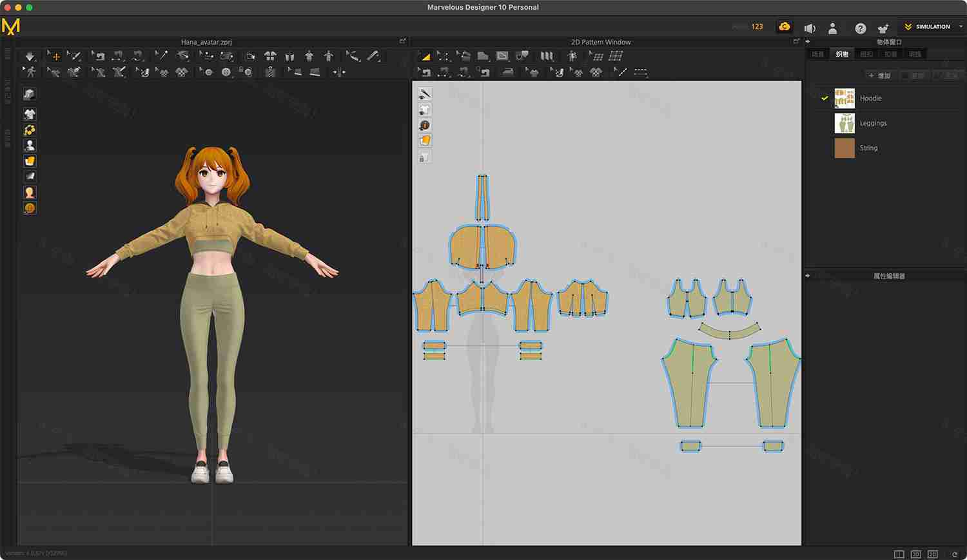Open the SIMULATION dropdown arrow
The height and width of the screenshot is (560, 967).
[961, 26]
